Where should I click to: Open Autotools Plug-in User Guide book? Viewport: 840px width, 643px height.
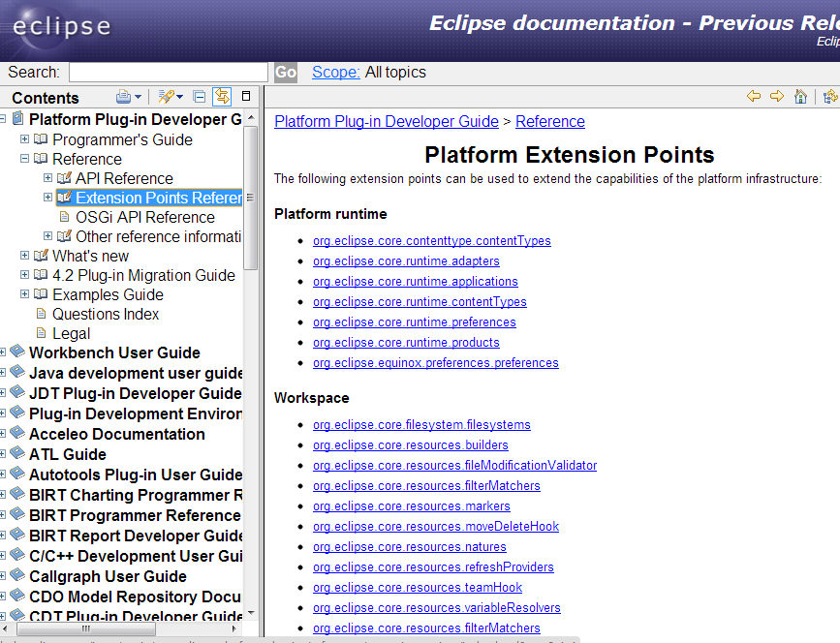click(x=136, y=475)
